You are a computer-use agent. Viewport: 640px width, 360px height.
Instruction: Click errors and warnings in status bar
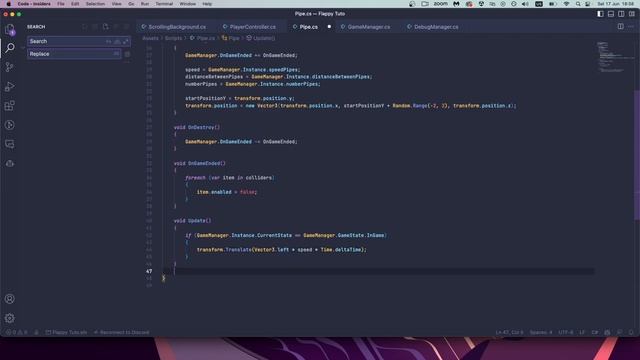pos(16,332)
